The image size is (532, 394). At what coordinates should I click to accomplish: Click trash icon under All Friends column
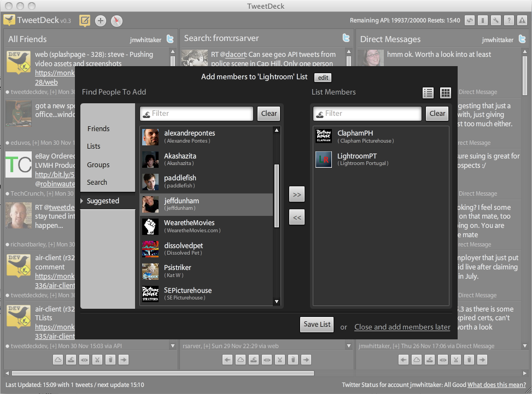[110, 360]
